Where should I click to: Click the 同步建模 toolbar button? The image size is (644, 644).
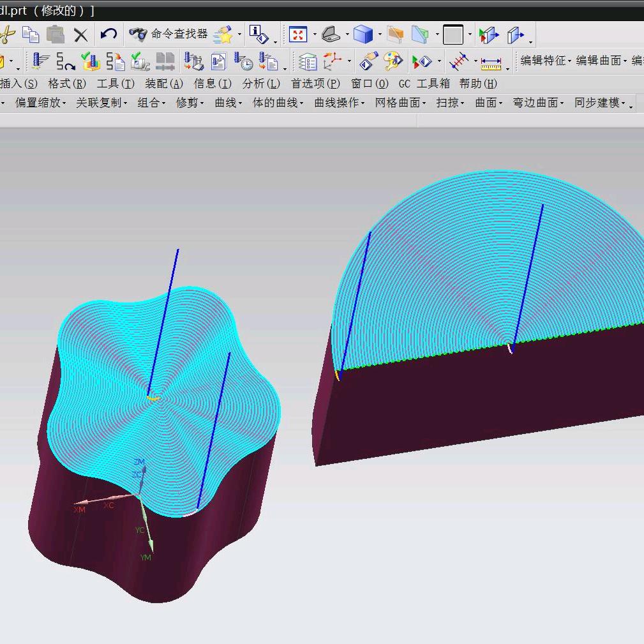point(600,103)
